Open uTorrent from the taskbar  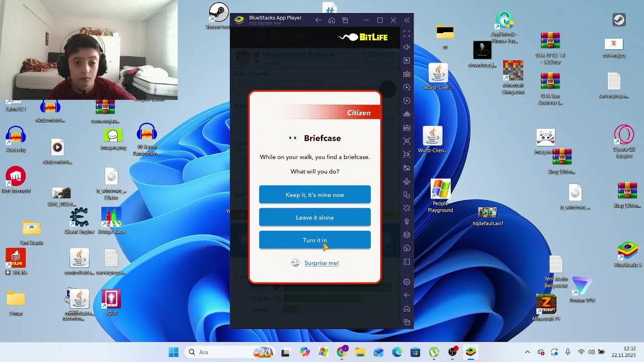point(434,352)
